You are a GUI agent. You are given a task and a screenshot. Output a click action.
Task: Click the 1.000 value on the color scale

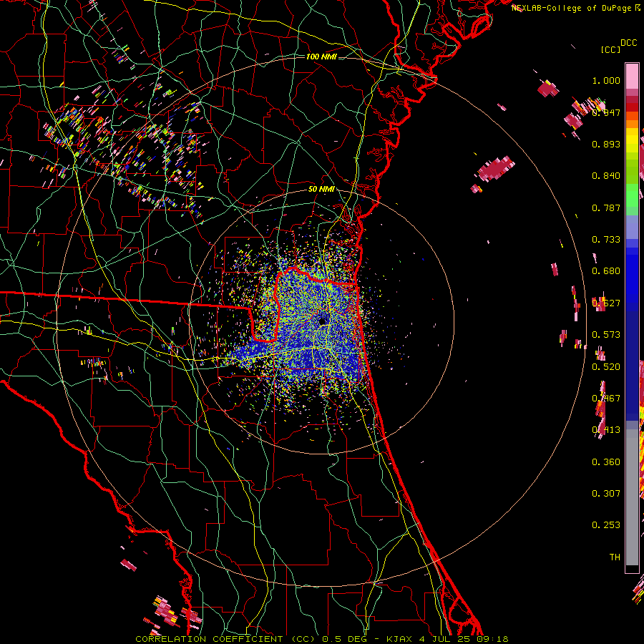pyautogui.click(x=606, y=80)
